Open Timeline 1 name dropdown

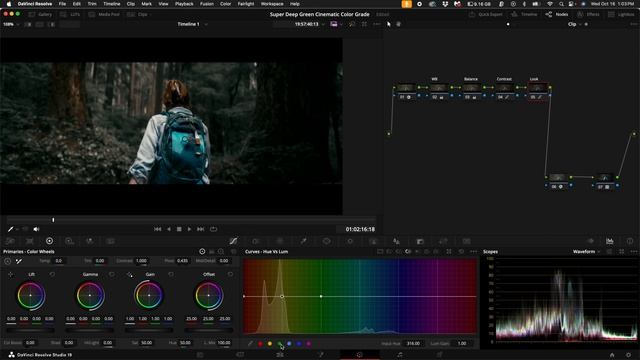pyautogui.click(x=193, y=24)
